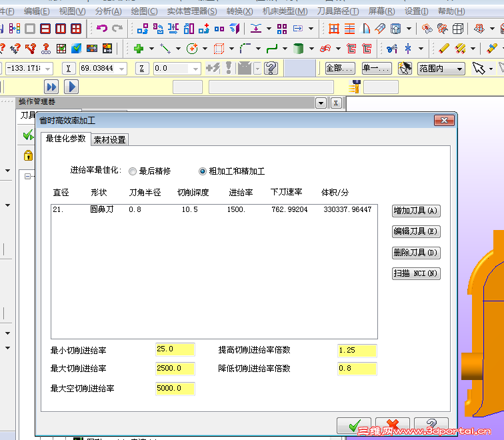Click the orange lines list icon in toolbar

point(349,29)
